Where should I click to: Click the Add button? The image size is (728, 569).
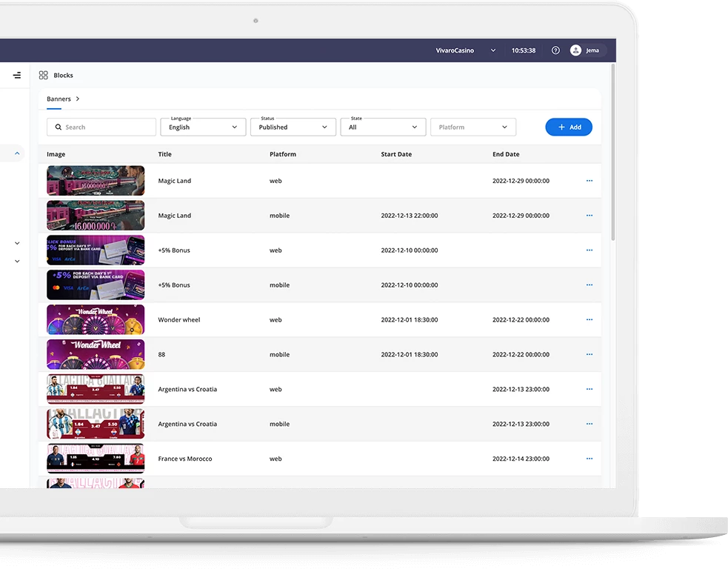tap(568, 127)
